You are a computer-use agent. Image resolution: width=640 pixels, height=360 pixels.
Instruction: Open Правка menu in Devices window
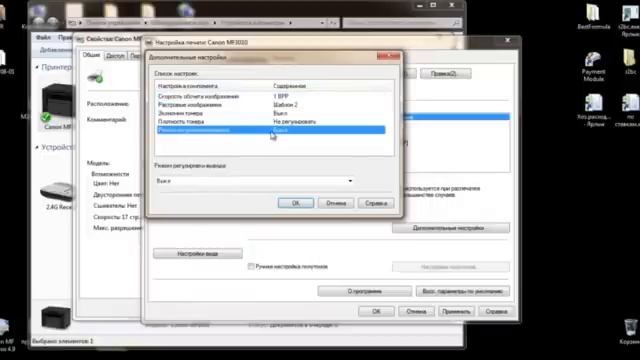coord(65,38)
